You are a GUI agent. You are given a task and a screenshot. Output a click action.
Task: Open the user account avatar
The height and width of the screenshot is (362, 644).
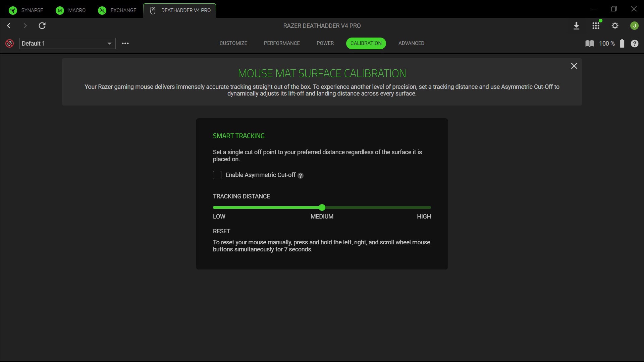tap(634, 26)
